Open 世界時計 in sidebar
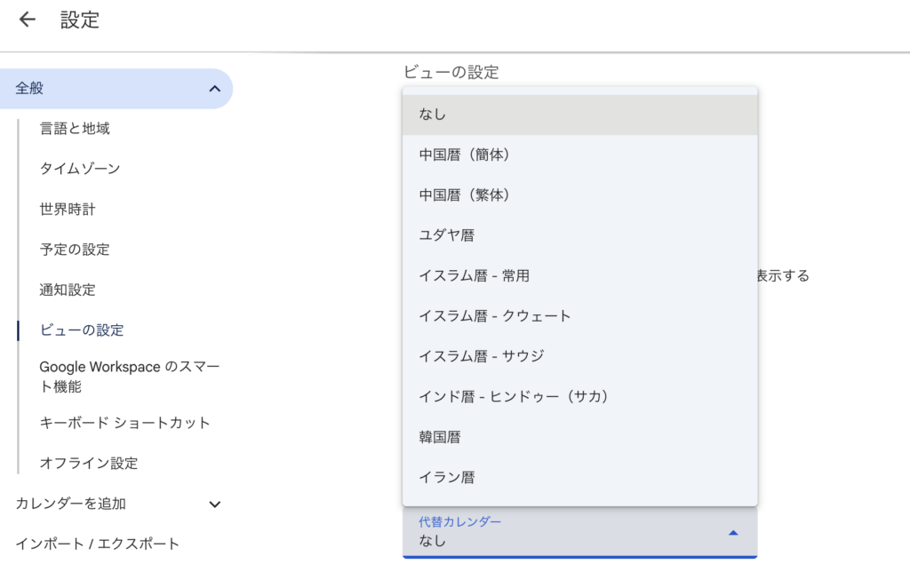 [x=68, y=210]
